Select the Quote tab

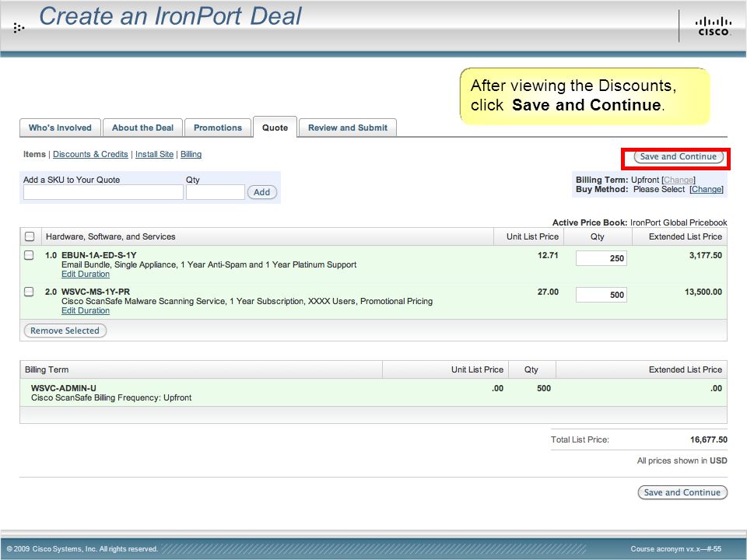(x=275, y=127)
